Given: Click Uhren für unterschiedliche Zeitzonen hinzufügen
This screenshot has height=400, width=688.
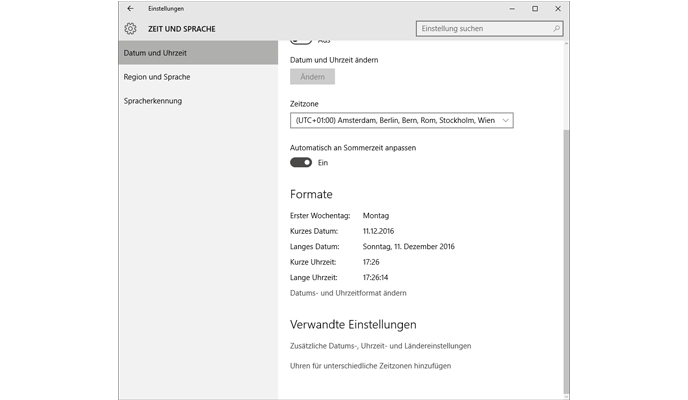Looking at the screenshot, I should [370, 366].
